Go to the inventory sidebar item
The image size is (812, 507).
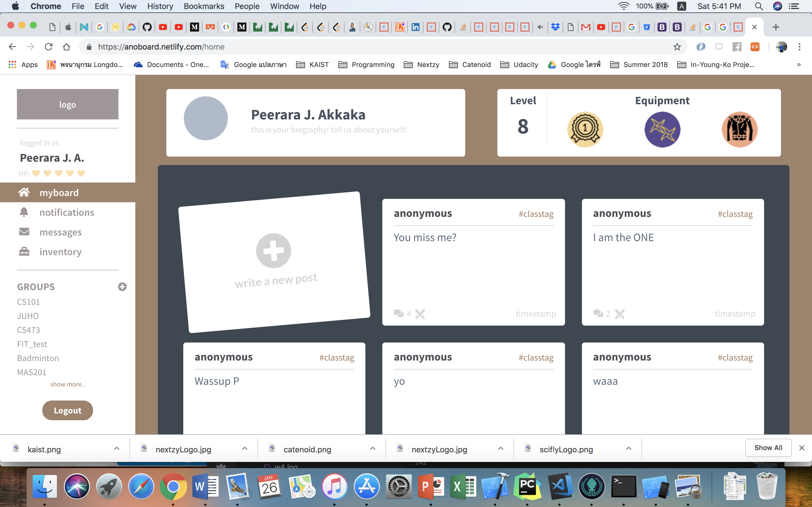coord(60,252)
